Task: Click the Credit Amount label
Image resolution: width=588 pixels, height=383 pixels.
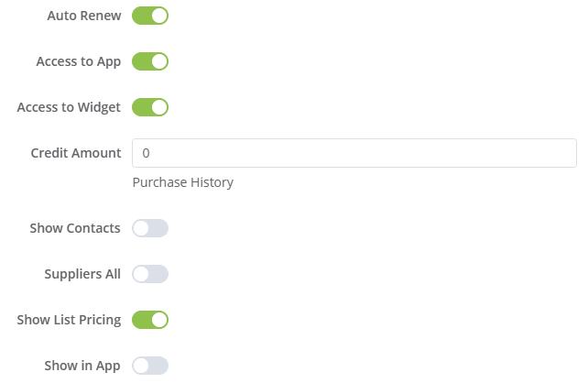Action: (76, 153)
